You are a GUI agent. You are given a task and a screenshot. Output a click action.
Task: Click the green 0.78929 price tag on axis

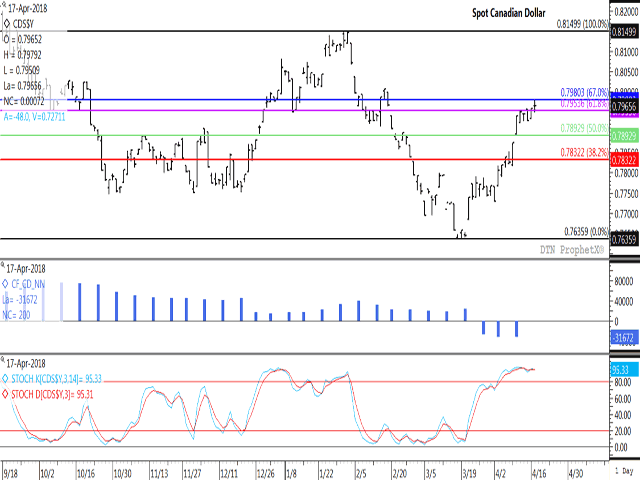624,136
